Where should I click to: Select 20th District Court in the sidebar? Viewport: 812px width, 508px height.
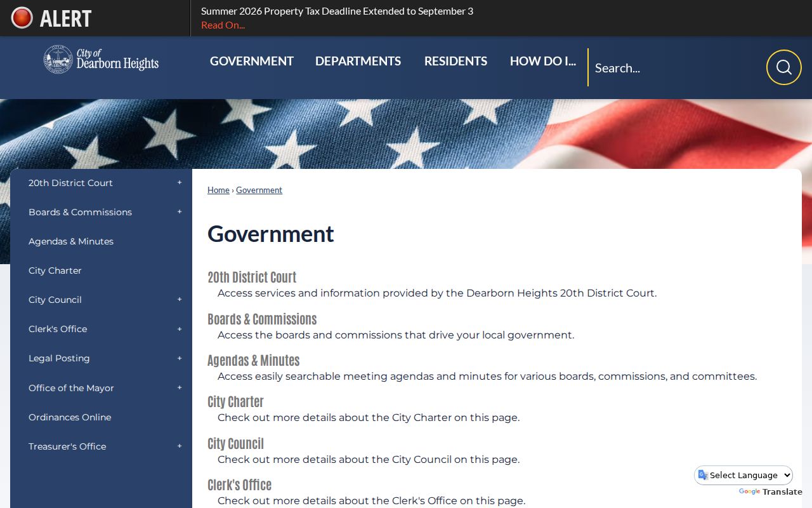(70, 183)
